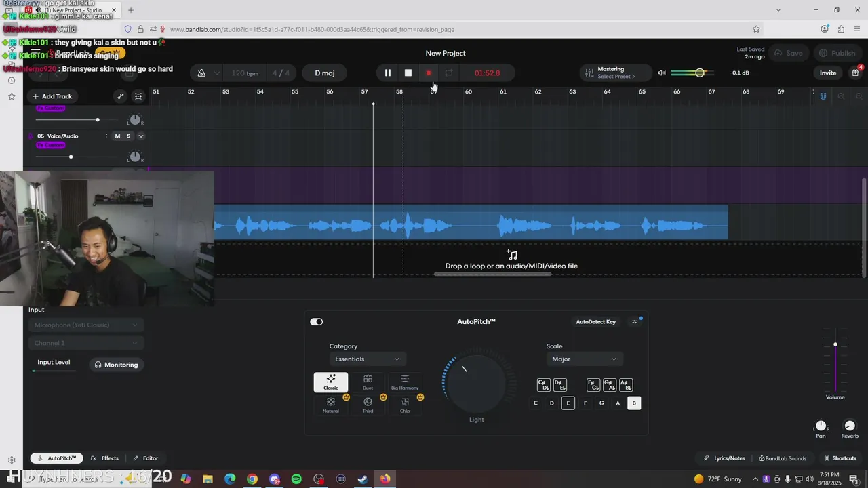
Task: Stop playback with the square stop button
Action: pyautogui.click(x=408, y=73)
